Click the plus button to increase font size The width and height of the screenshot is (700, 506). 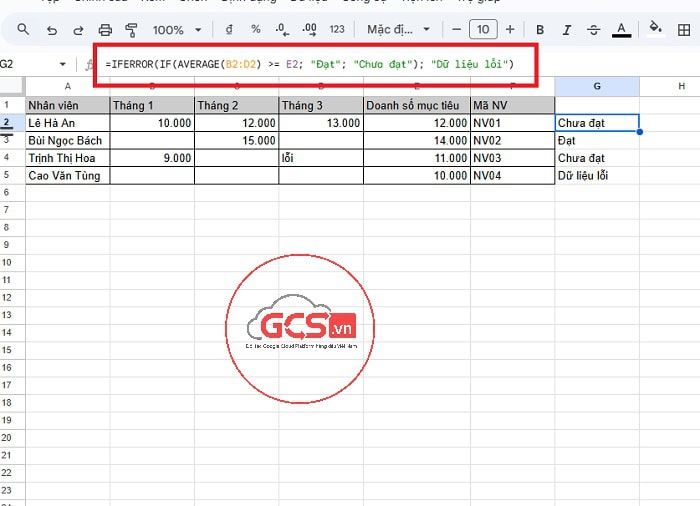tap(511, 30)
